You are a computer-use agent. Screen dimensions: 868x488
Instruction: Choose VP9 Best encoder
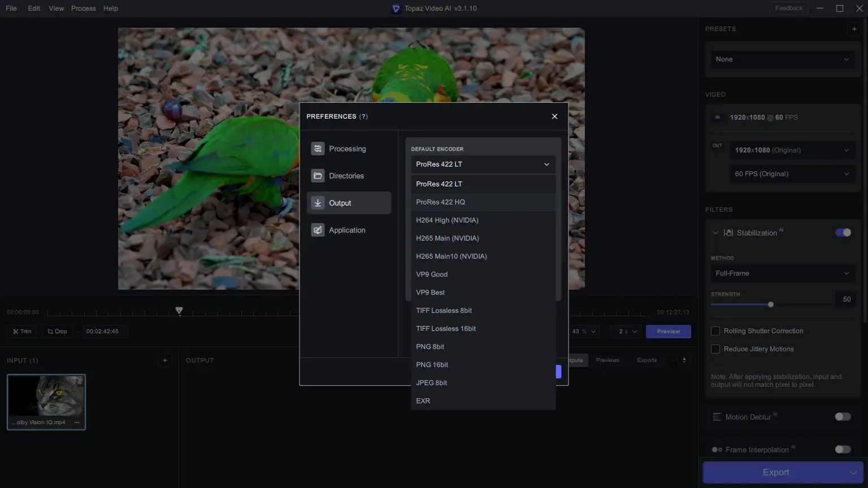pyautogui.click(x=483, y=293)
